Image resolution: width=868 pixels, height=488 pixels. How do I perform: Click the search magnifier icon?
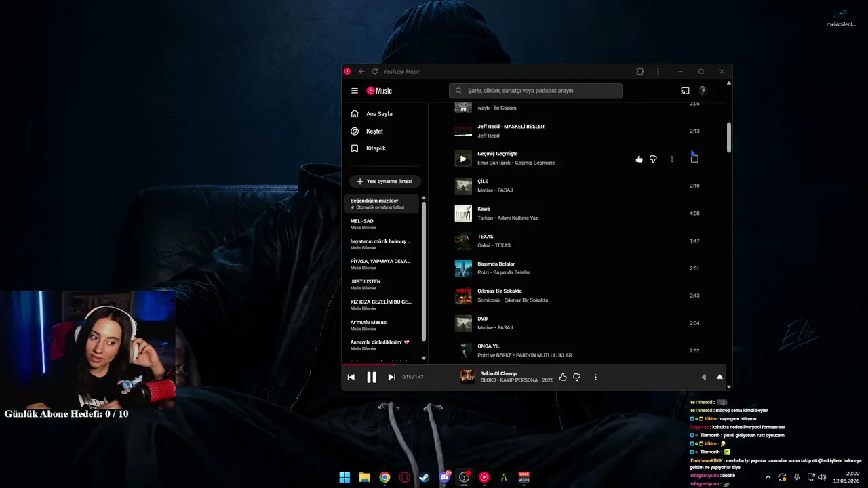[x=458, y=91]
